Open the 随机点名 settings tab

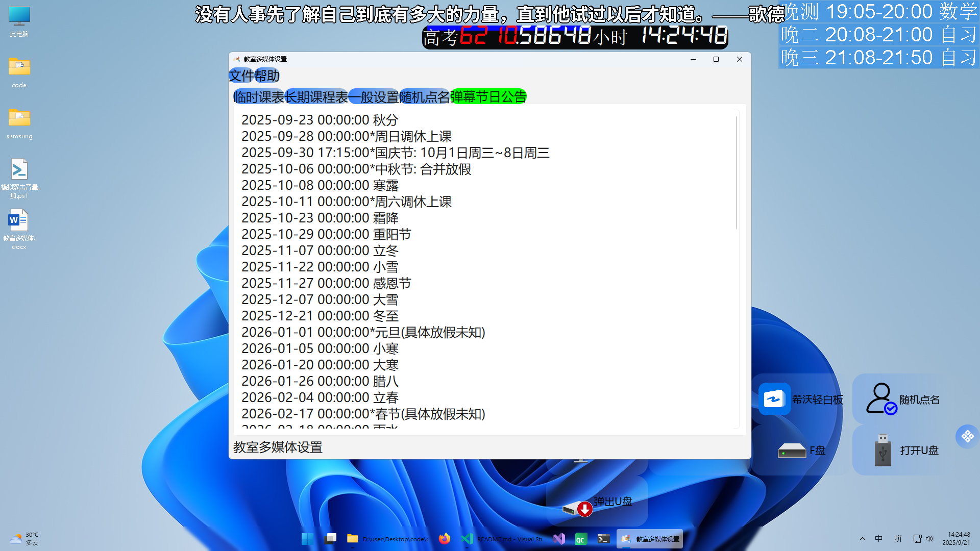click(424, 97)
